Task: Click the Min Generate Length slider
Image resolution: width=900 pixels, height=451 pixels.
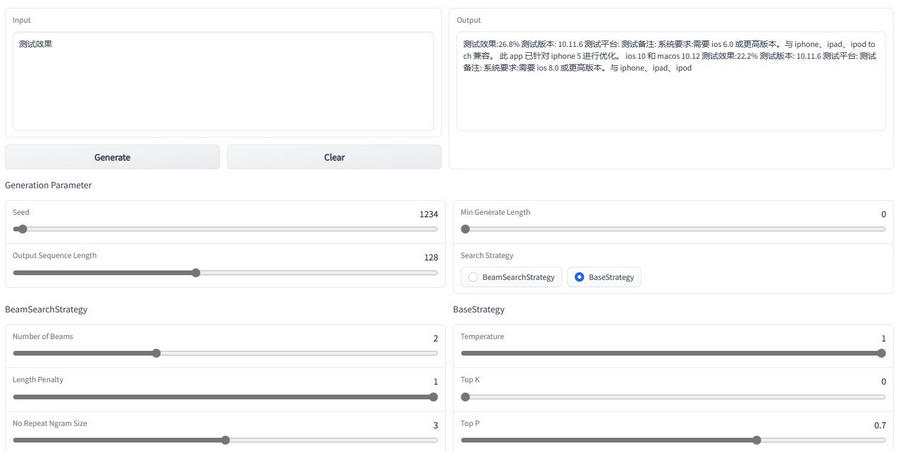Action: [x=673, y=229]
